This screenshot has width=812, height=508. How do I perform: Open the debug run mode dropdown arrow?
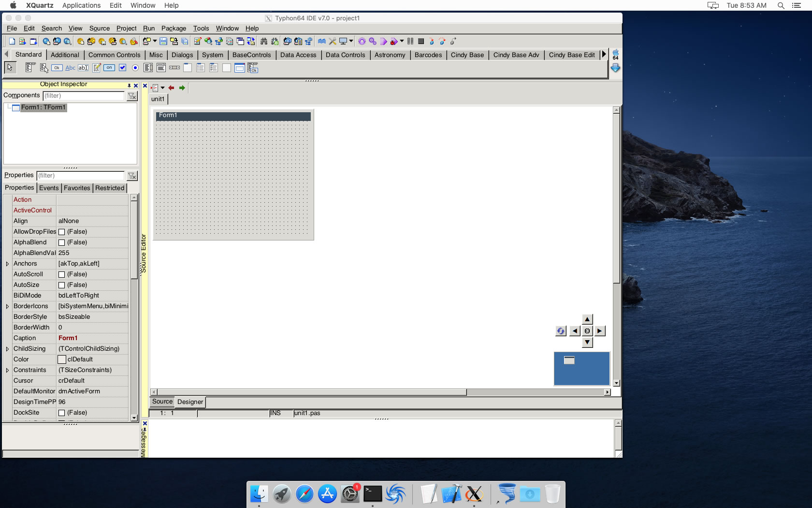coord(402,42)
